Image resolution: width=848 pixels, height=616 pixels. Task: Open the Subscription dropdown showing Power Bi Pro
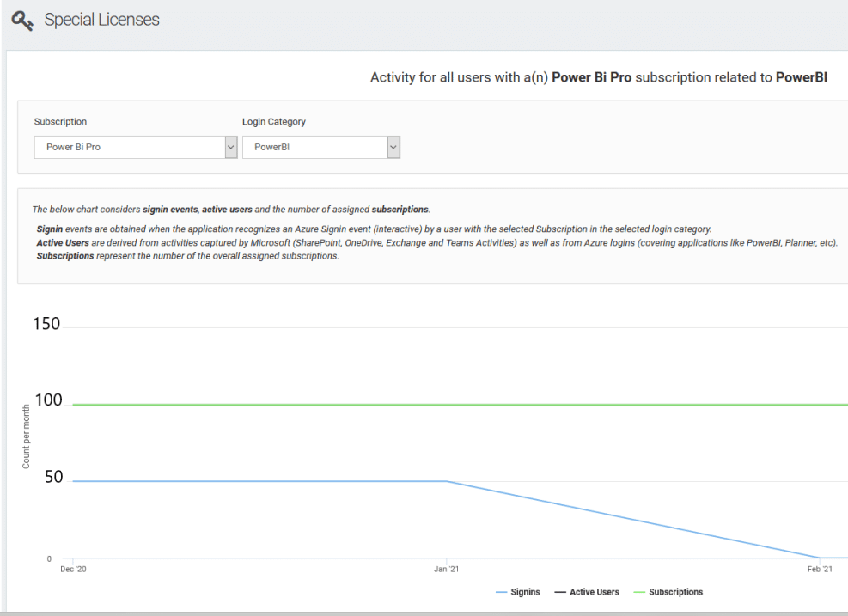[129, 147]
